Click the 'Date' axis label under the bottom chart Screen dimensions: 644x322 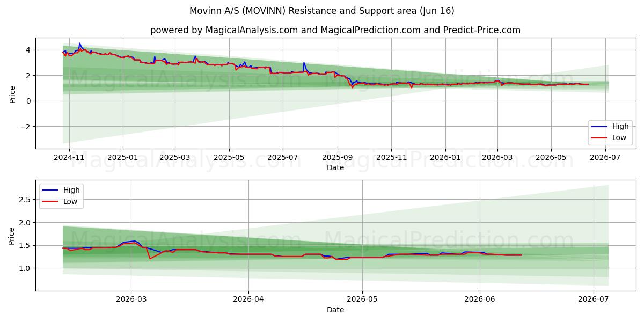(335, 310)
